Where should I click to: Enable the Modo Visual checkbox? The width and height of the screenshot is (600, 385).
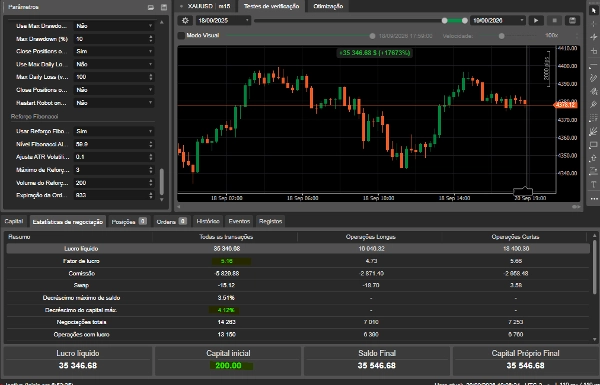tap(181, 36)
